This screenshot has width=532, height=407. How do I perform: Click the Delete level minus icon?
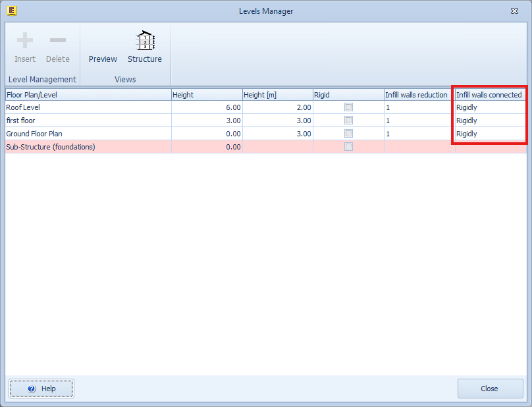pyautogui.click(x=58, y=41)
